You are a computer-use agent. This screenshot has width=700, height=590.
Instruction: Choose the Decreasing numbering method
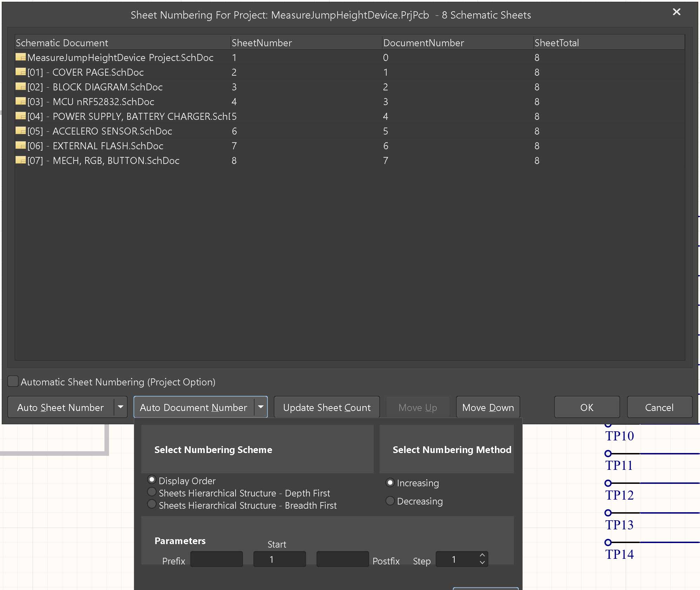point(390,501)
